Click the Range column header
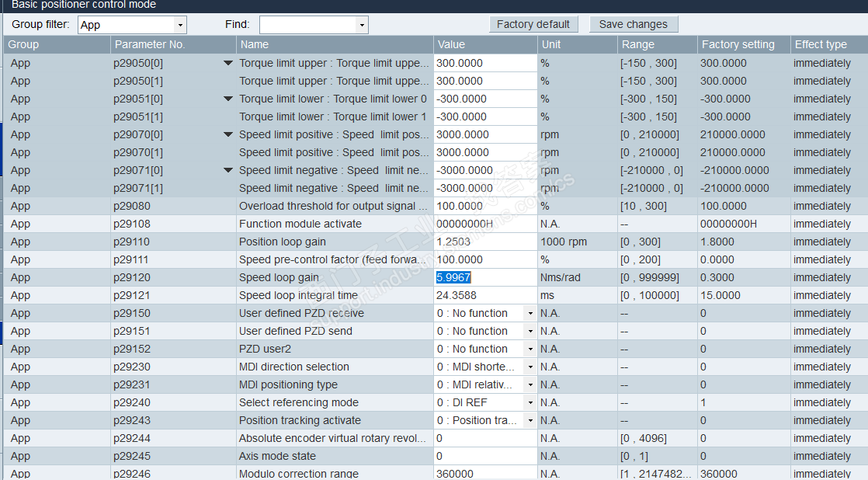The width and height of the screenshot is (868, 480). [658, 44]
